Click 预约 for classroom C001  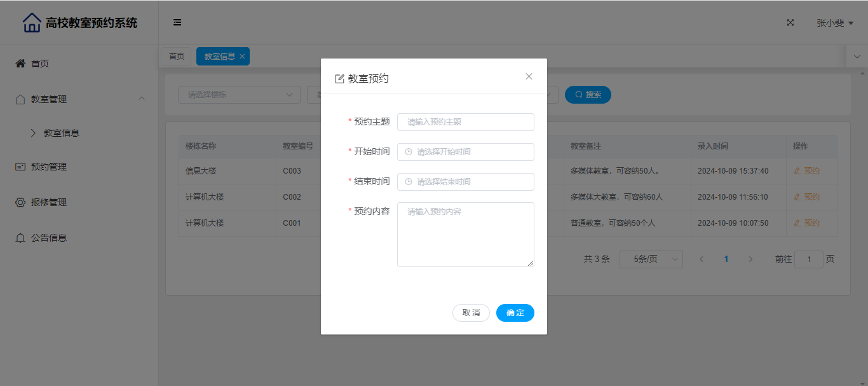pos(807,223)
